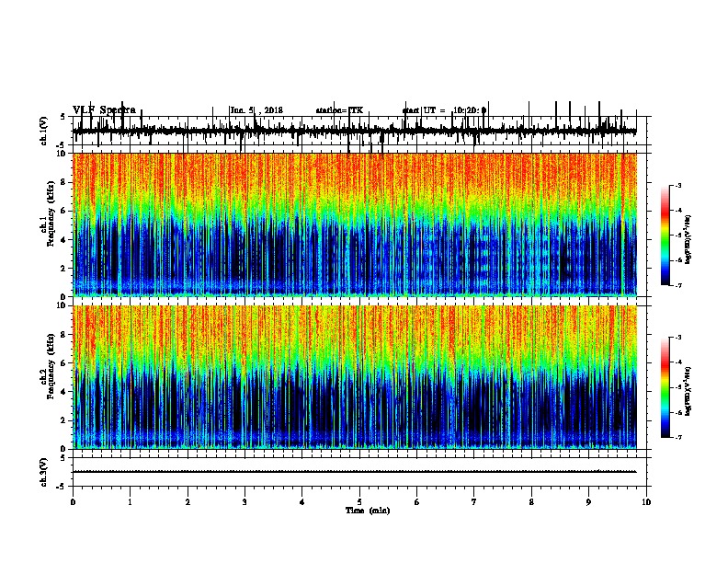Click the flat ch.3 voltage trace line
This screenshot has height=563, width=728.
click(354, 472)
